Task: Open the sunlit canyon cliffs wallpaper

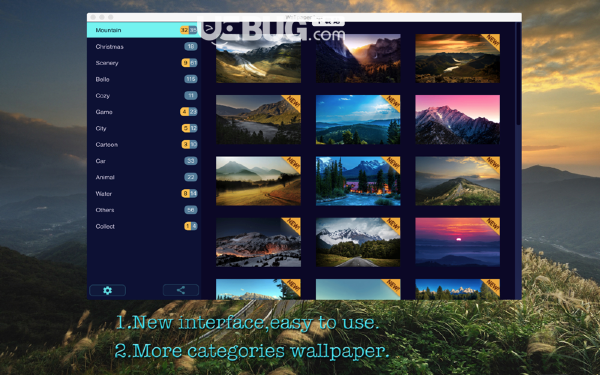Action: coord(358,58)
